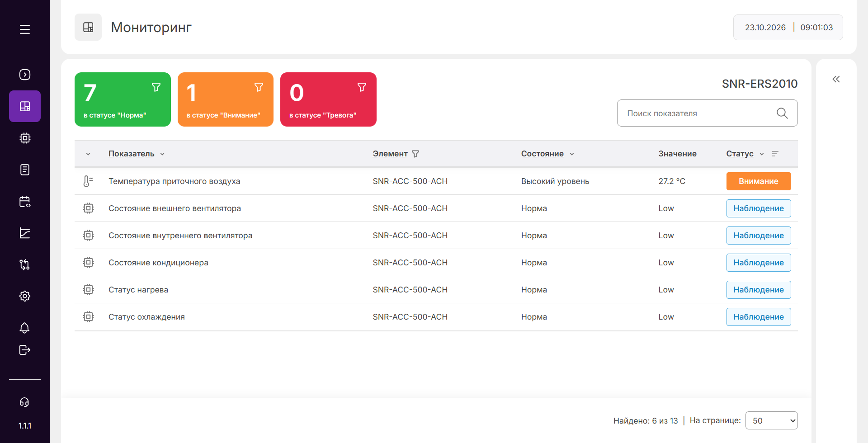Viewport: 868px width, 443px height.
Task: Select the Температура приточного воздуха row
Action: click(x=436, y=181)
